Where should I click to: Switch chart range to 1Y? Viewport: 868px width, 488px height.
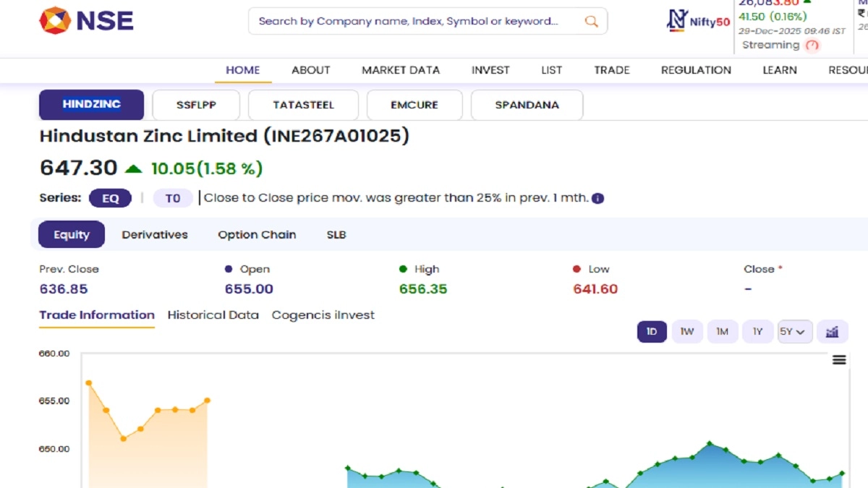[757, 332]
